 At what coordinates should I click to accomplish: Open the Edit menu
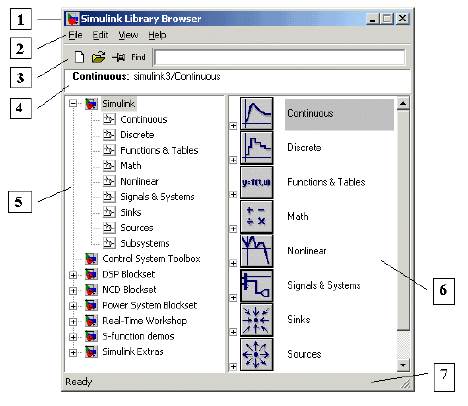coord(100,35)
